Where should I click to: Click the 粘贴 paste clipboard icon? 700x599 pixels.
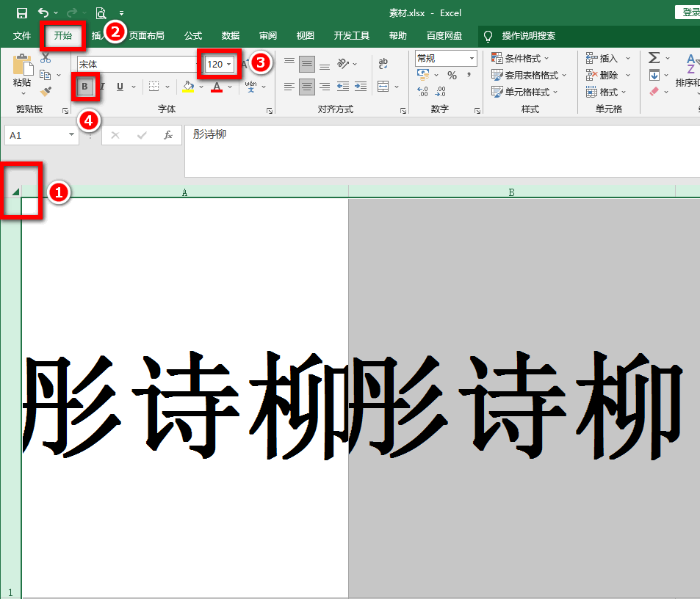(23, 65)
